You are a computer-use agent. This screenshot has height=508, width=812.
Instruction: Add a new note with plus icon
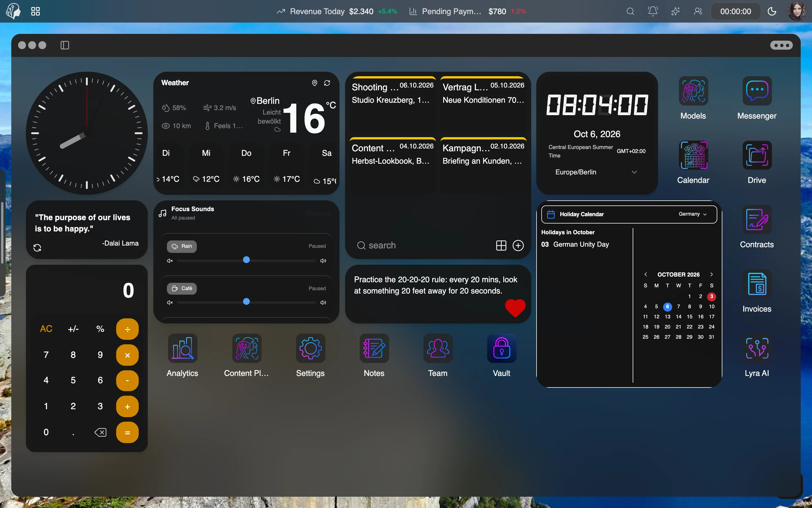point(518,246)
